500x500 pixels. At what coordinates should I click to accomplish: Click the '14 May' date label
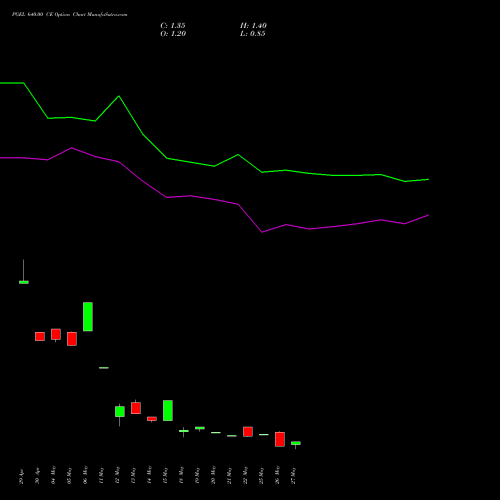149,475
